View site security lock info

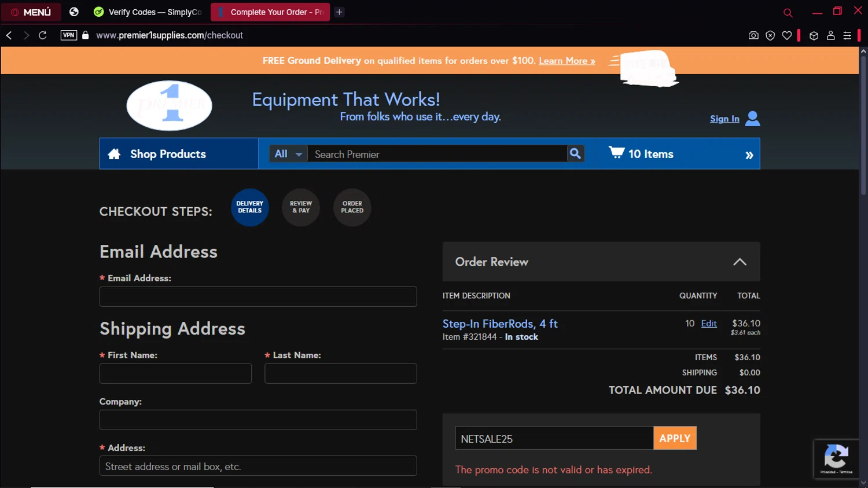[86, 35]
